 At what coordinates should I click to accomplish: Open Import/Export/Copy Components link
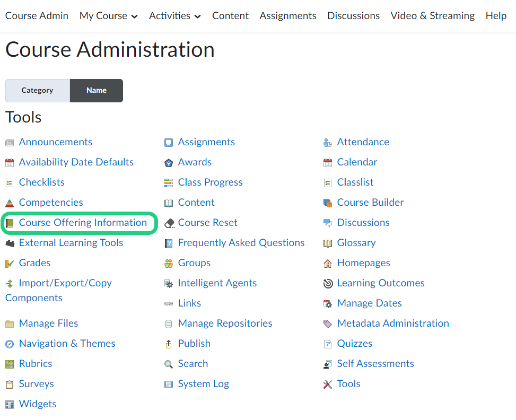[x=65, y=283]
